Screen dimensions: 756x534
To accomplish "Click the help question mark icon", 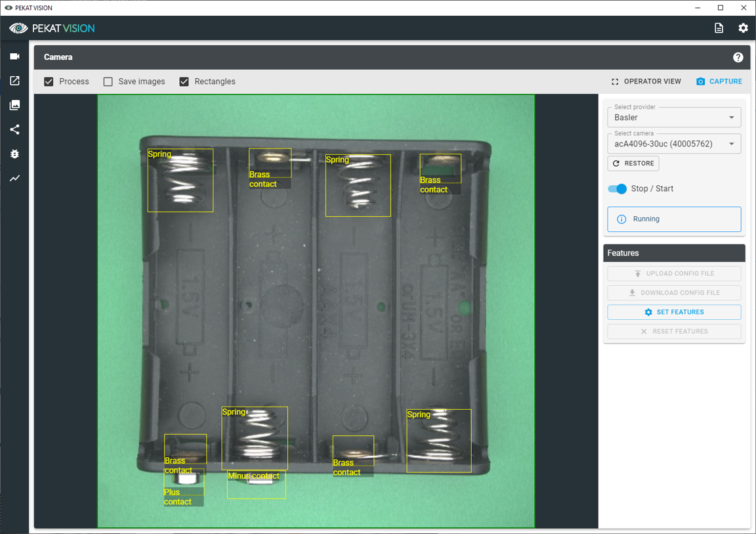I will coord(738,57).
